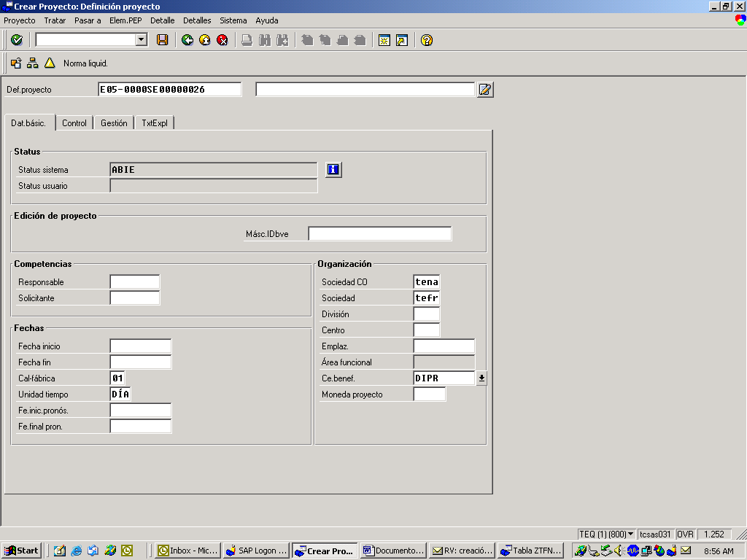Open the Detalles menu

point(197,20)
